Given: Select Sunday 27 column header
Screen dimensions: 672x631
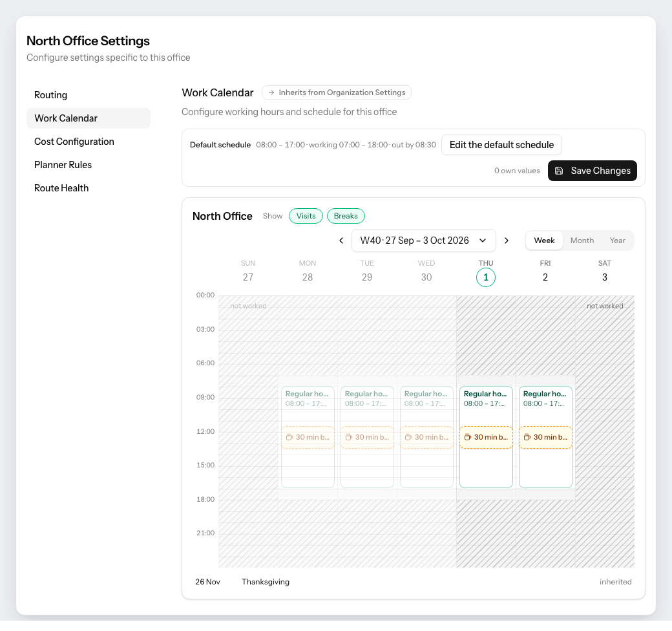Looking at the screenshot, I should (x=248, y=272).
